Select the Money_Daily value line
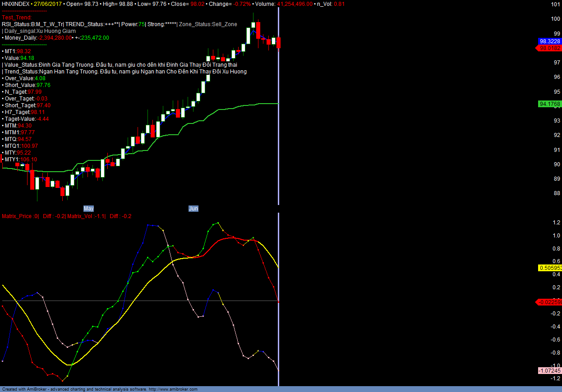The image size is (562, 392). point(55,38)
